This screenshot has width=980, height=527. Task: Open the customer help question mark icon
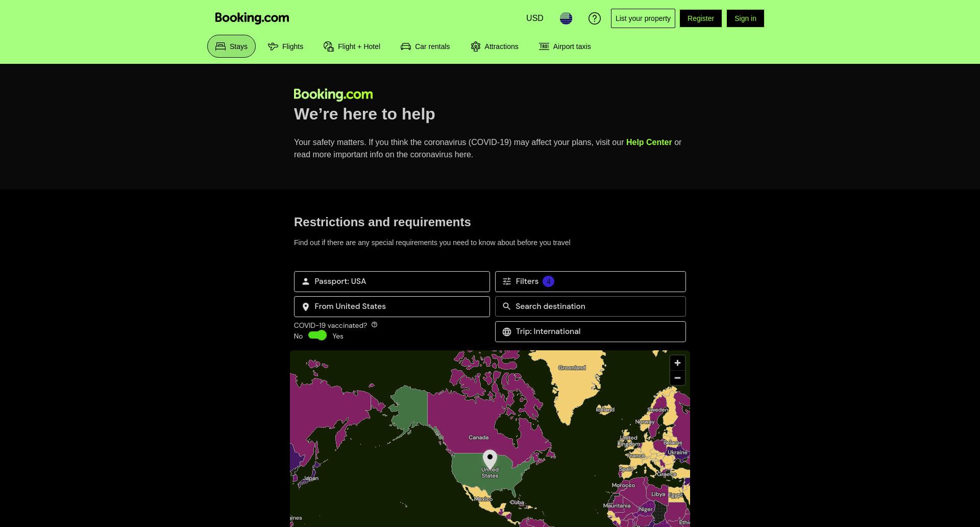coord(595,18)
